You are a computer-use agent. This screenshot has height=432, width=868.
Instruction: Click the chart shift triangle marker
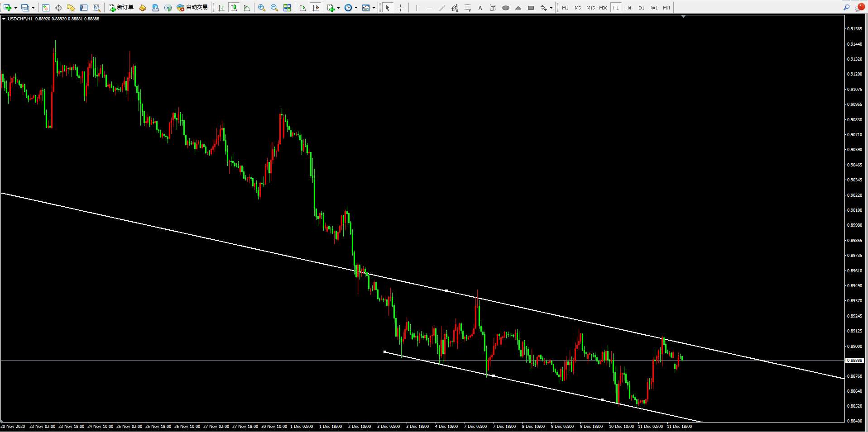[684, 16]
